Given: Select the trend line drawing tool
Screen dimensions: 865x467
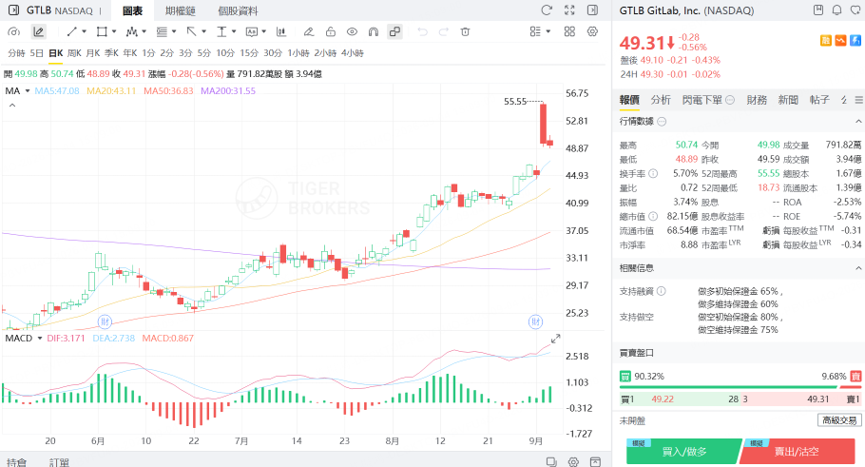Looking at the screenshot, I should point(72,32).
